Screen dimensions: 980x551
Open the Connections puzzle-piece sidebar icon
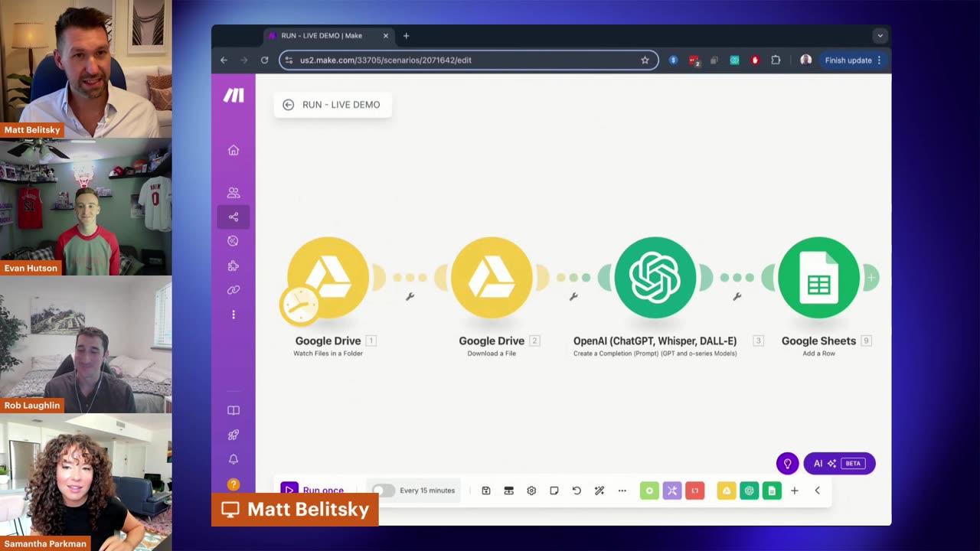tap(234, 266)
